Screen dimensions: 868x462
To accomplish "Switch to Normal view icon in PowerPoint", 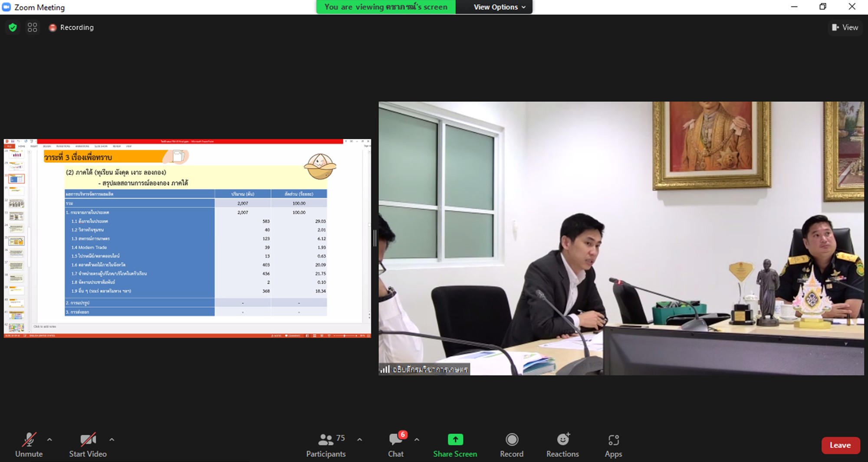I will click(307, 336).
